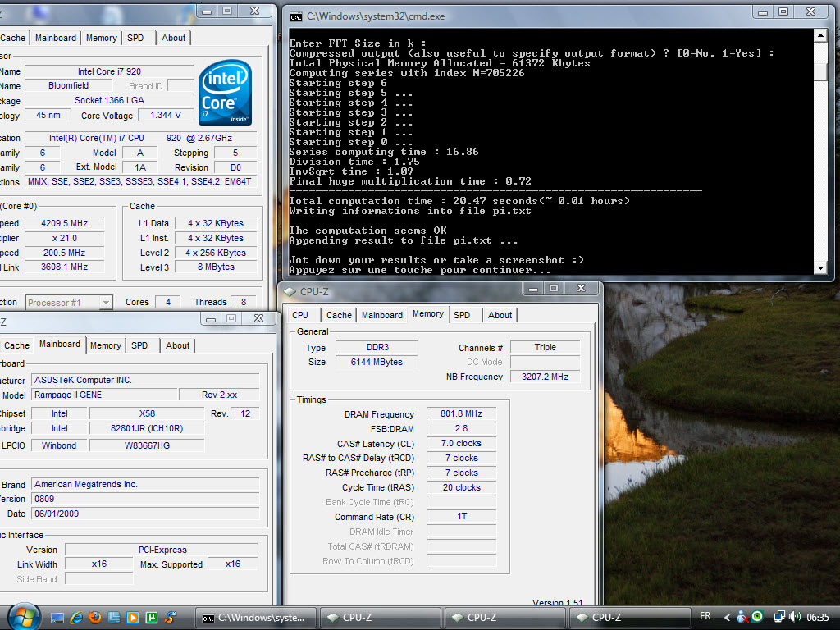
Task: Click the FSB:DRAM ratio value 2:8
Action: pyautogui.click(x=461, y=428)
